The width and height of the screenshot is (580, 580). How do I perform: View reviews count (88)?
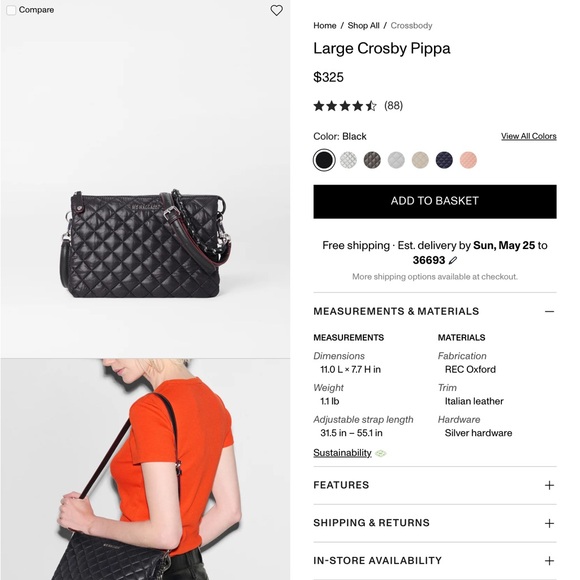393,106
